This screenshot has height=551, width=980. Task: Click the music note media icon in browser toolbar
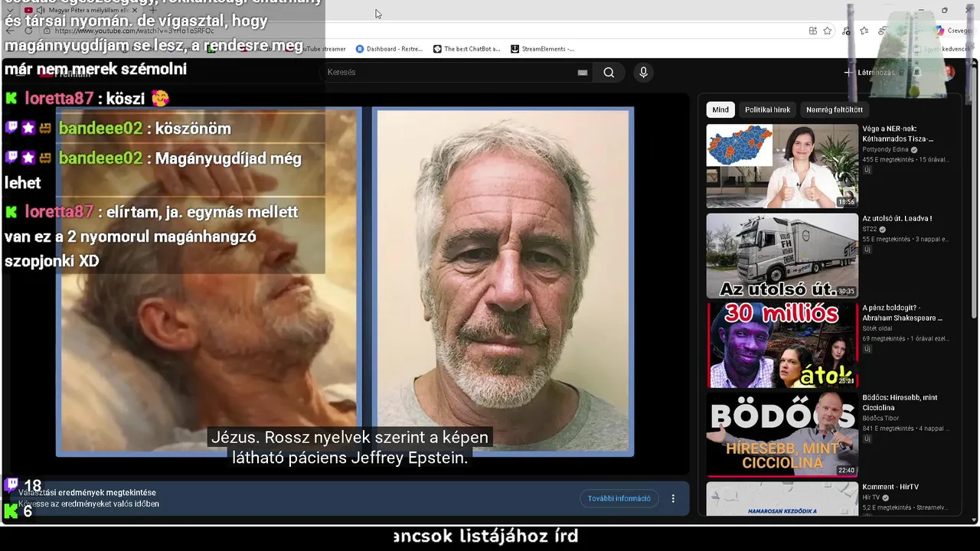[846, 31]
